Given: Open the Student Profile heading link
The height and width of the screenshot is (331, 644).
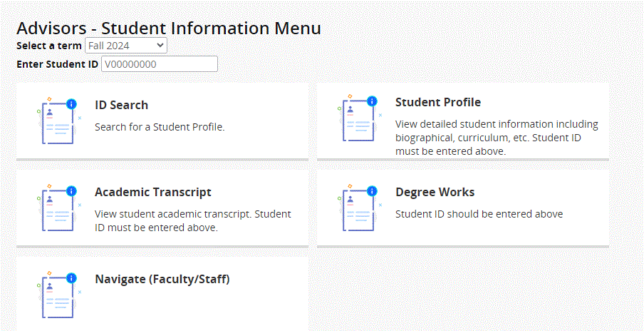Looking at the screenshot, I should [438, 102].
